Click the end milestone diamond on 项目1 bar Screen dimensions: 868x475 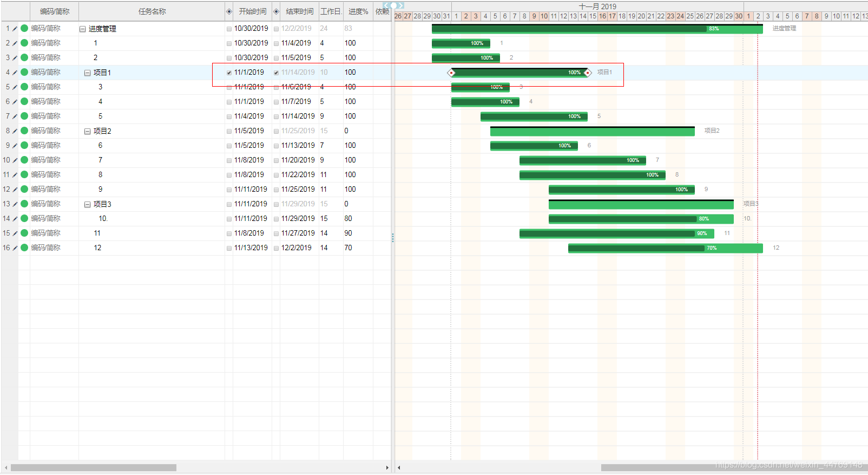588,73
